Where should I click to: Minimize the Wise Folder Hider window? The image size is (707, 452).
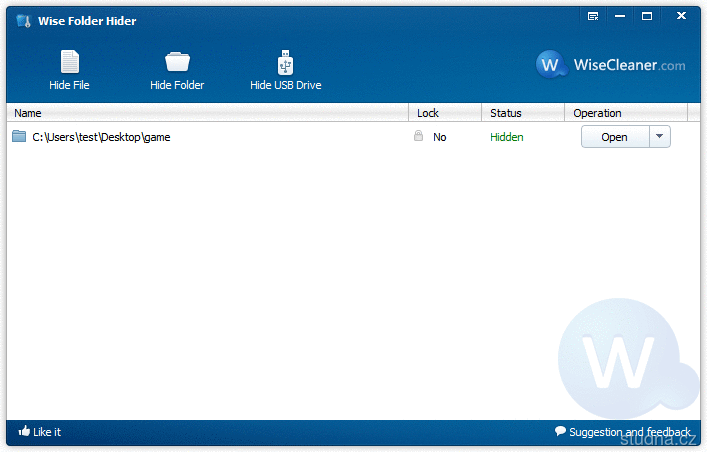pyautogui.click(x=620, y=16)
